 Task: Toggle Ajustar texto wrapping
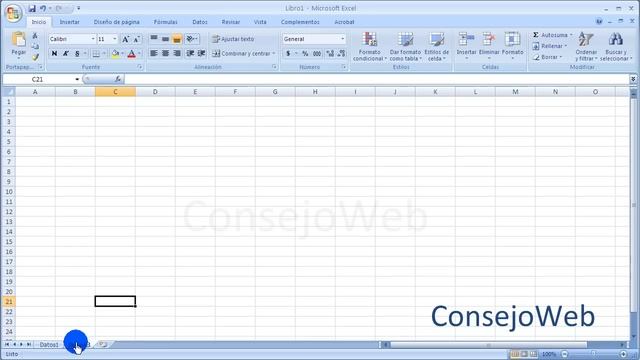pos(233,39)
